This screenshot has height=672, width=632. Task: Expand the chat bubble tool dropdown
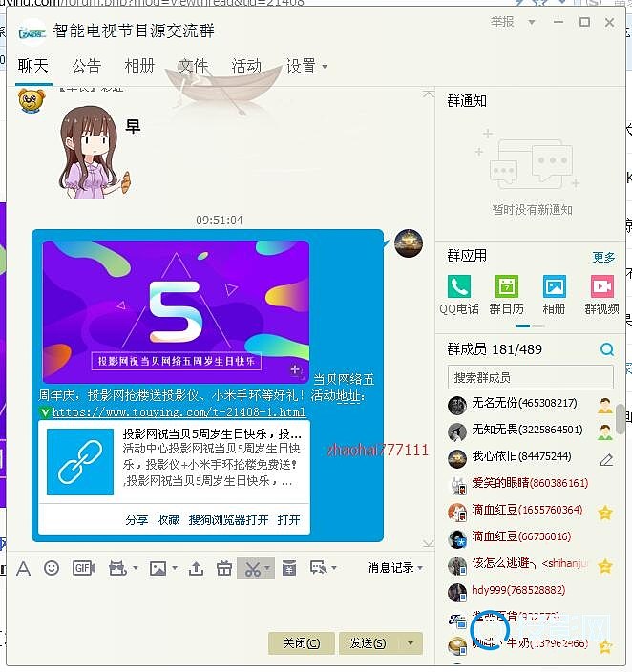333,568
